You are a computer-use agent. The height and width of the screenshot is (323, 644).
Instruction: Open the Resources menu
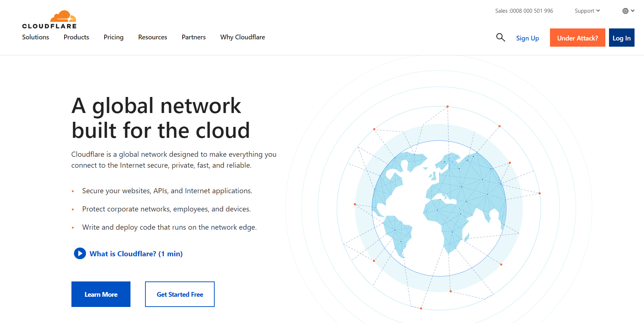click(x=152, y=37)
